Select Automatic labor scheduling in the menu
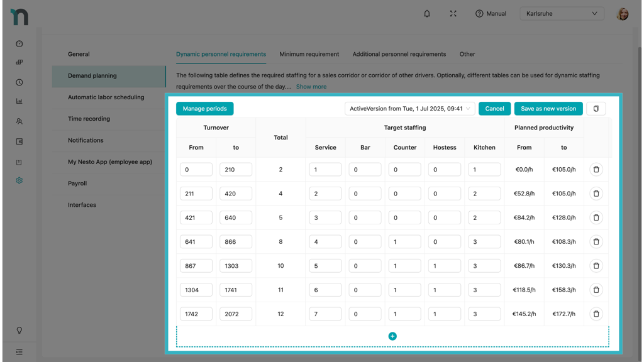The width and height of the screenshot is (644, 362). tap(106, 97)
